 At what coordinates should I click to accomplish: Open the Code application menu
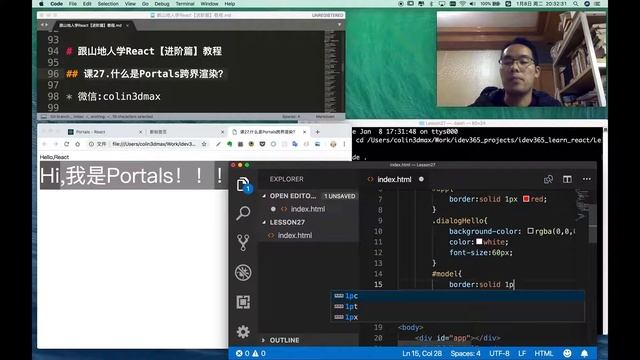56,4
